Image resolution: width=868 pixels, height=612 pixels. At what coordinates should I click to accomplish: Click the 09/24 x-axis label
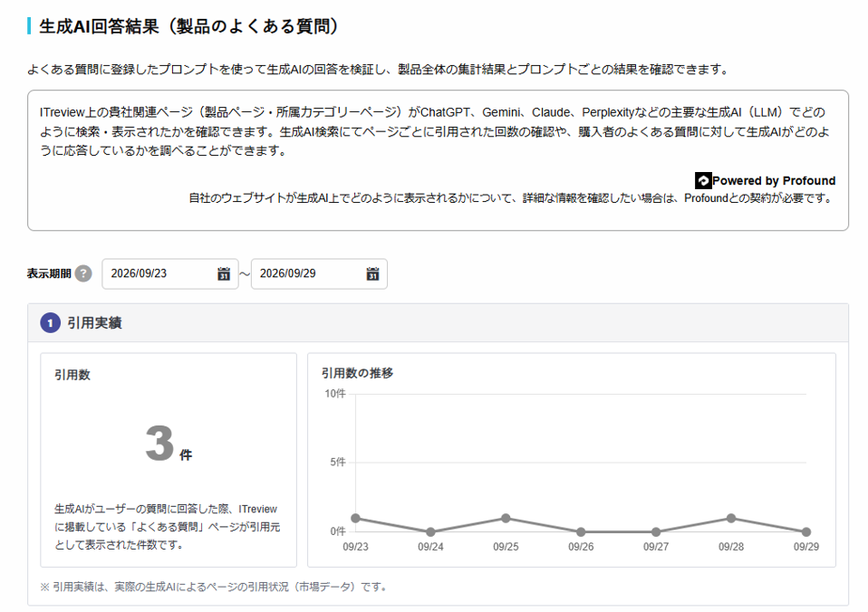pos(430,547)
